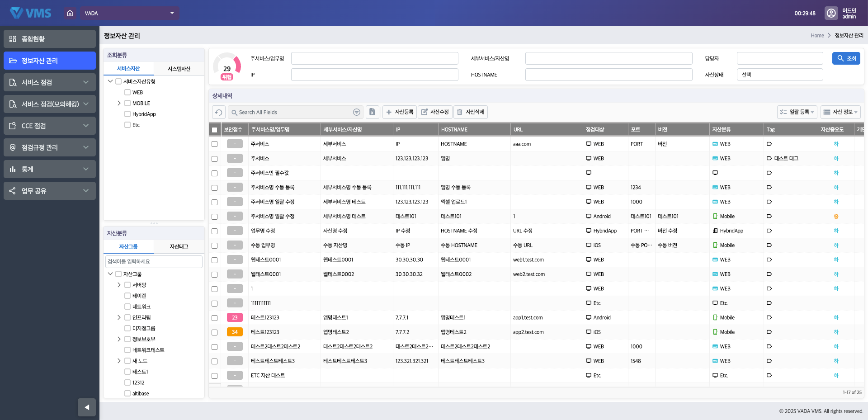The height and width of the screenshot is (420, 868).
Task: Switch to the 시스템자산 tab
Action: (179, 69)
